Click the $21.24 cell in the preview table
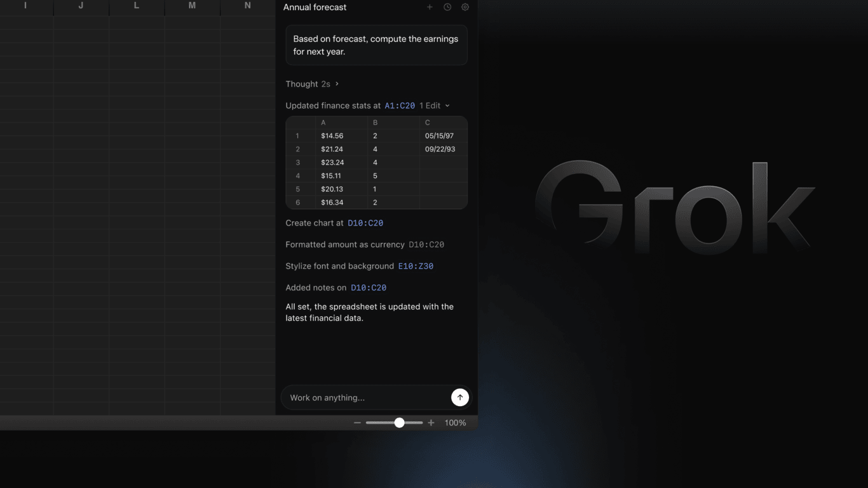Screen dimensions: 868x488 341,149
